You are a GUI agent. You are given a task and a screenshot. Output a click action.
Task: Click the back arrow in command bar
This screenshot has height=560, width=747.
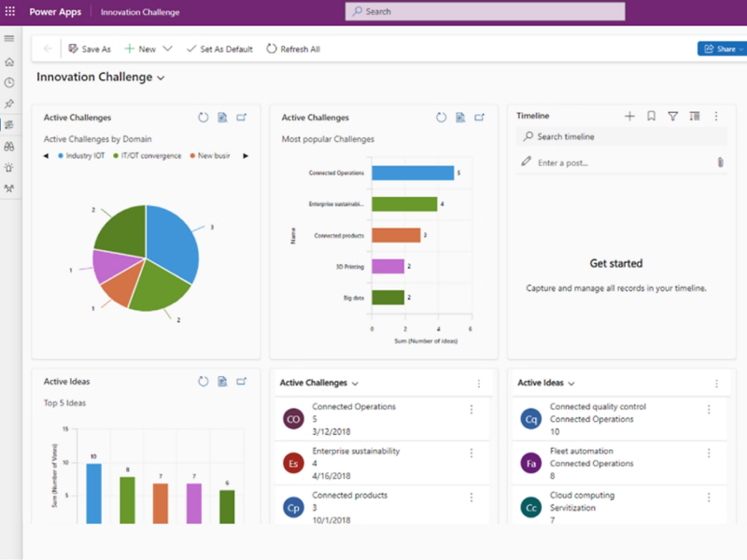click(x=48, y=49)
